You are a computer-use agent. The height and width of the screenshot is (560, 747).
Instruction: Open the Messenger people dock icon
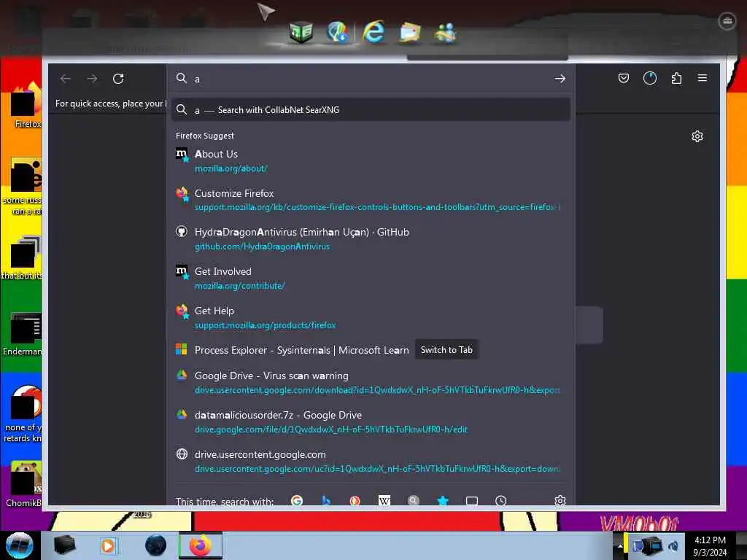(x=446, y=32)
